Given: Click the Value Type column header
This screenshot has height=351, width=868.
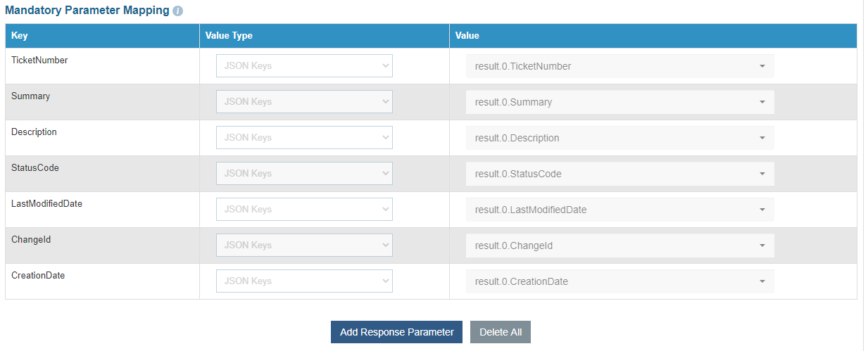Looking at the screenshot, I should [229, 36].
